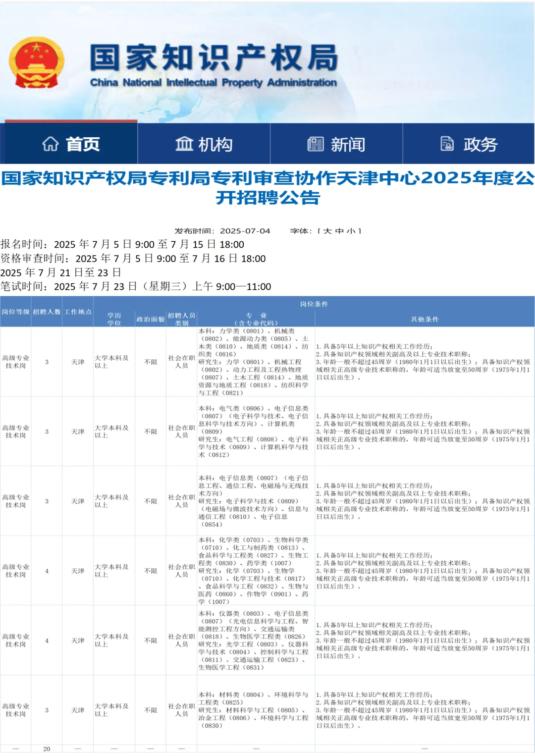The image size is (535, 756).
Task: Open the 机构 navigation tab
Action: point(204,144)
